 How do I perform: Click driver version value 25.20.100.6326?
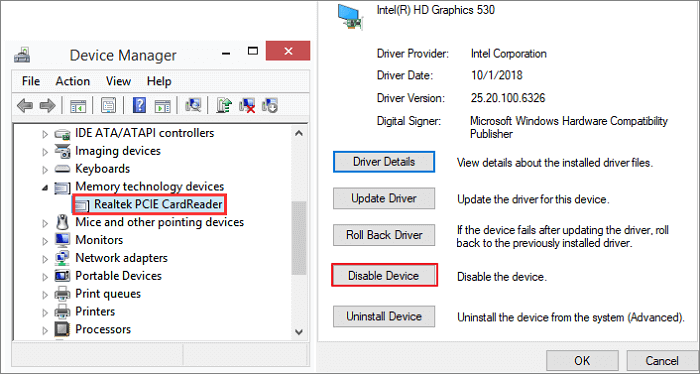pos(508,98)
